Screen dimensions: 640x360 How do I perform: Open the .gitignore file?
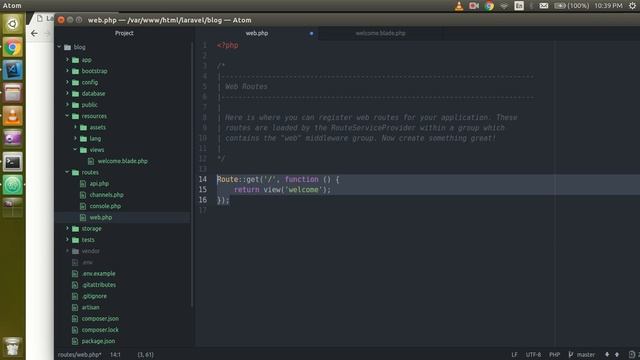(x=94, y=296)
